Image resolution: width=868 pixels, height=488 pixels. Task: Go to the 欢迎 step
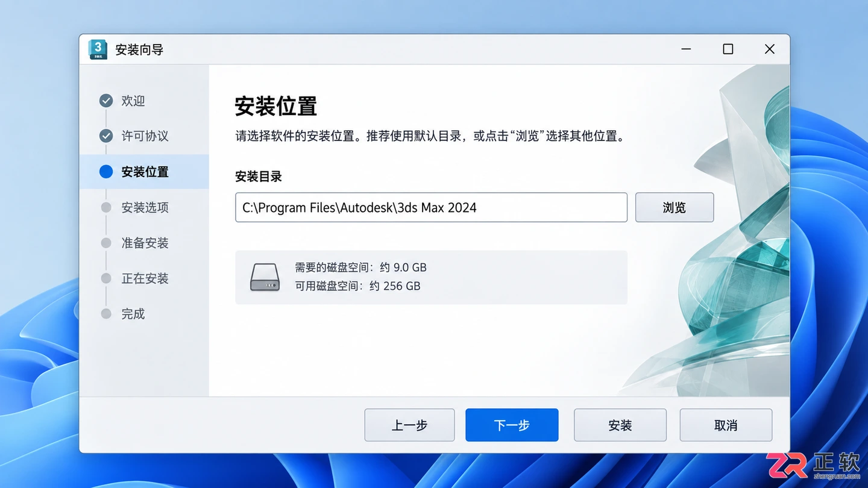click(133, 101)
